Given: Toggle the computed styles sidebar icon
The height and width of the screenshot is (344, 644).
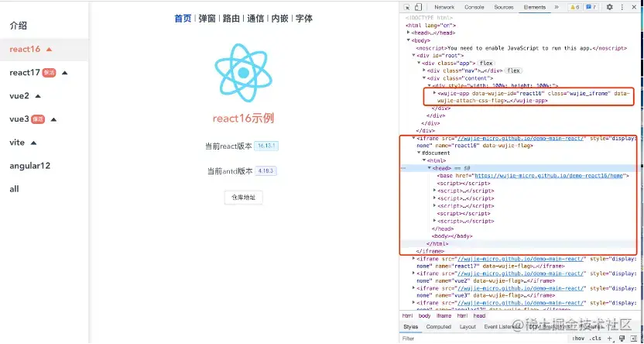Looking at the screenshot, I should click(x=633, y=339).
